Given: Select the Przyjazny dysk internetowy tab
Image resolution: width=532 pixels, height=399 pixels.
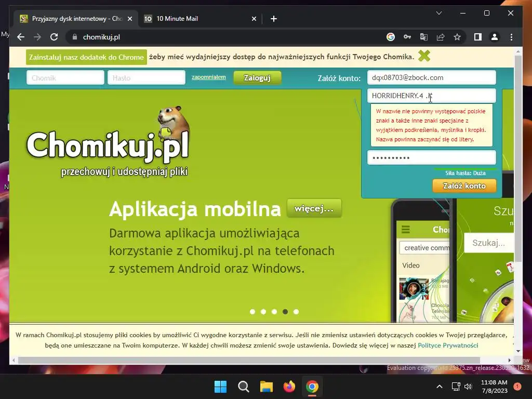Looking at the screenshot, I should (75, 19).
